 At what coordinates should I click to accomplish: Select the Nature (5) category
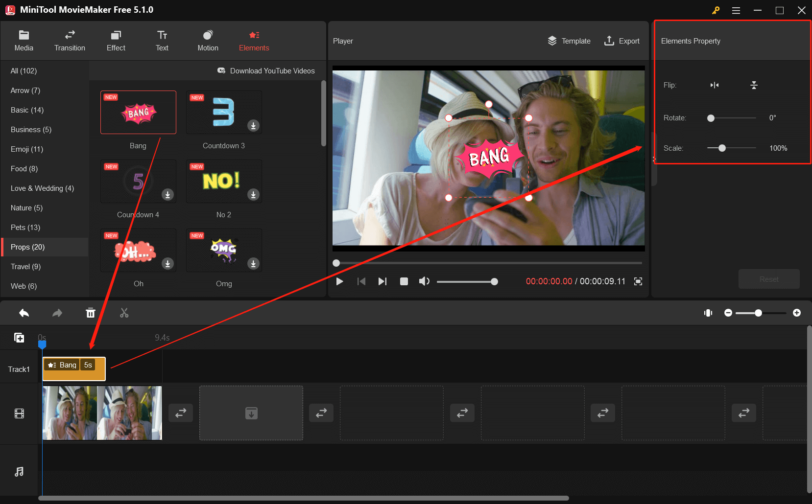pos(45,208)
